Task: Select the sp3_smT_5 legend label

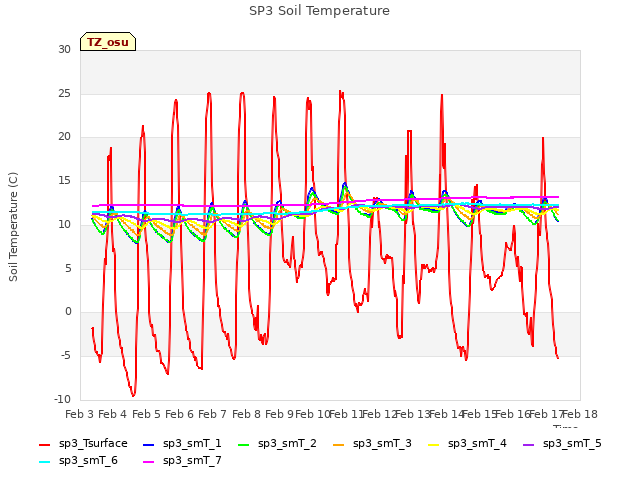Action: pyautogui.click(x=572, y=444)
